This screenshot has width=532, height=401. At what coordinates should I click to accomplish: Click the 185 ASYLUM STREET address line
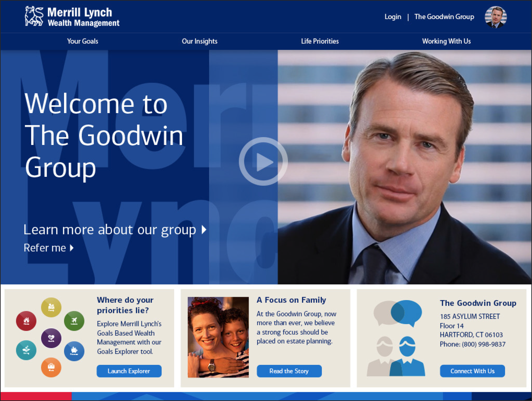470,317
